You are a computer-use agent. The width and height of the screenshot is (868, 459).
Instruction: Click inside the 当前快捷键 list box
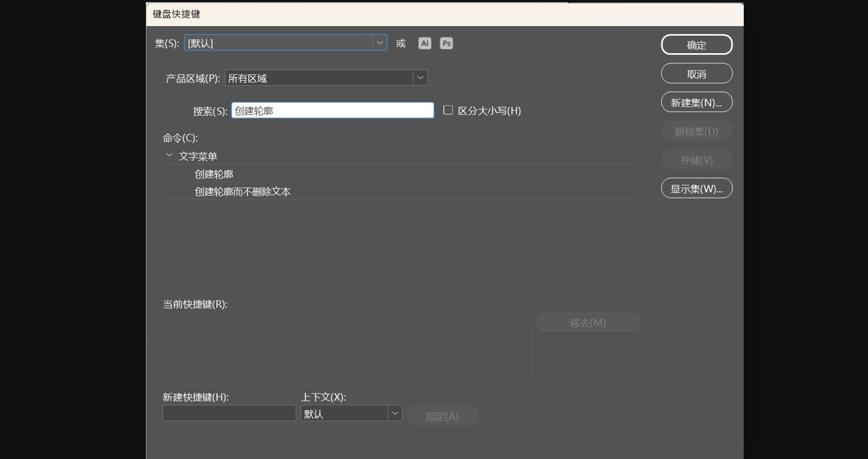(347, 349)
